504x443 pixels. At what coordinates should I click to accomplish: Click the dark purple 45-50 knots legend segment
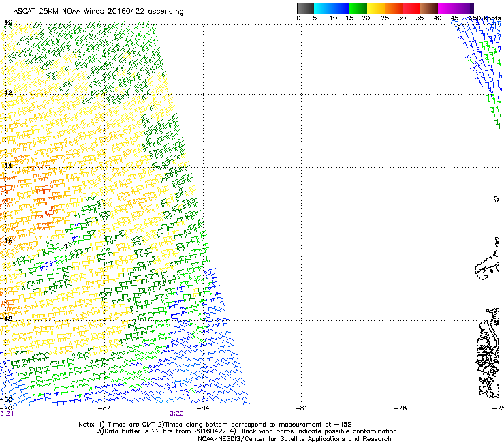coord(464,8)
